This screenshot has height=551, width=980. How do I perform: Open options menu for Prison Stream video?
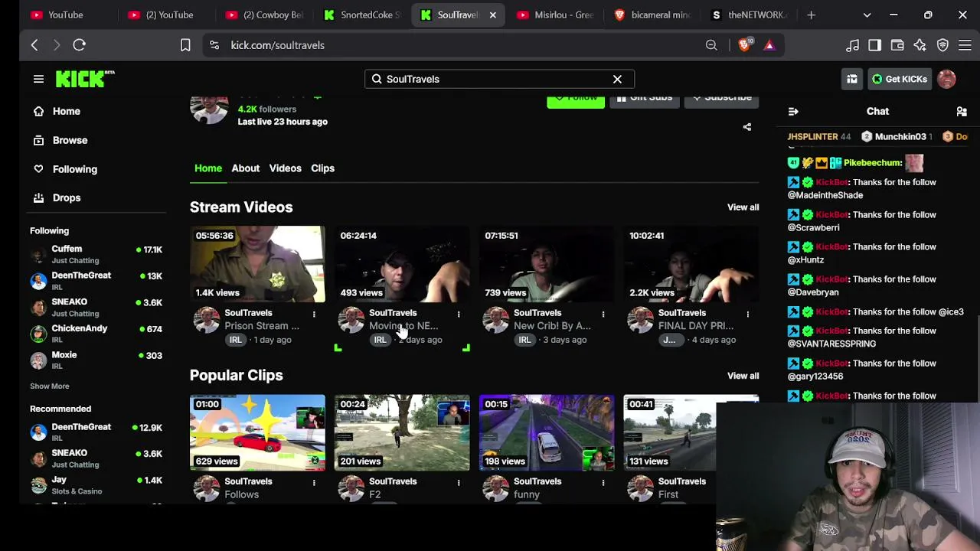point(314,314)
